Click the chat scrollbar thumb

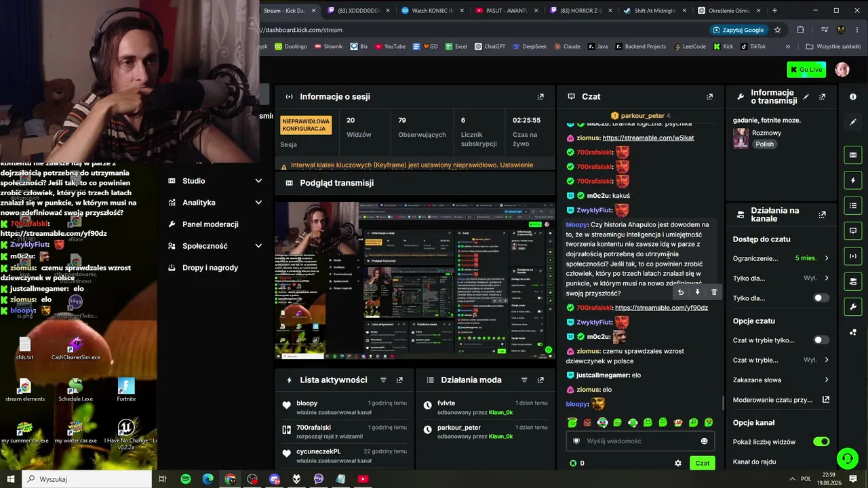pyautogui.click(x=722, y=403)
